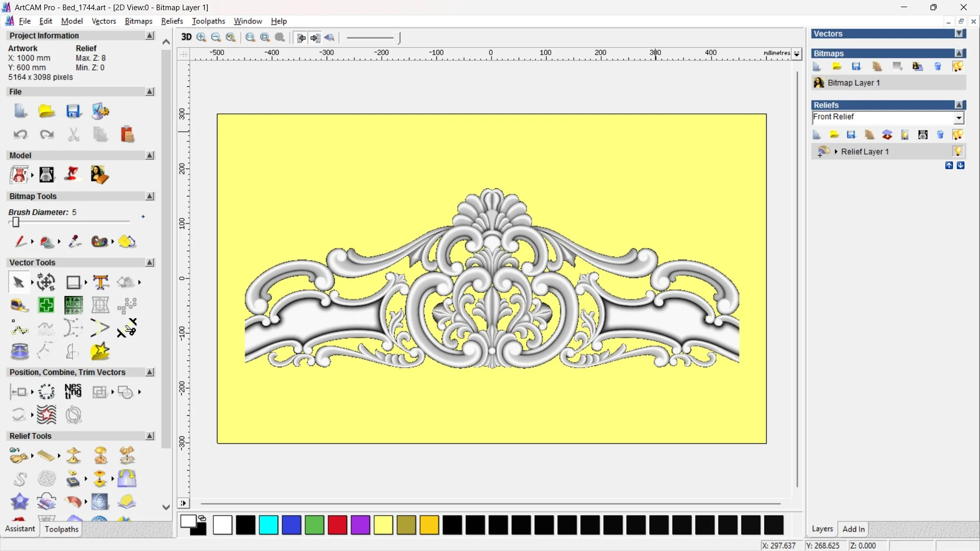Toggle all relief layers visibility bulb
This screenshot has height=551, width=980.
958,135
